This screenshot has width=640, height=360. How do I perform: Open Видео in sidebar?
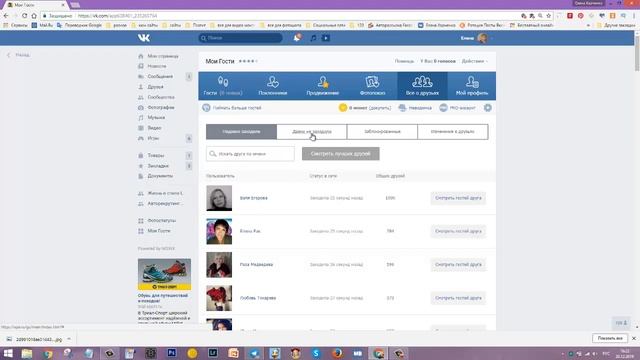pos(154,128)
